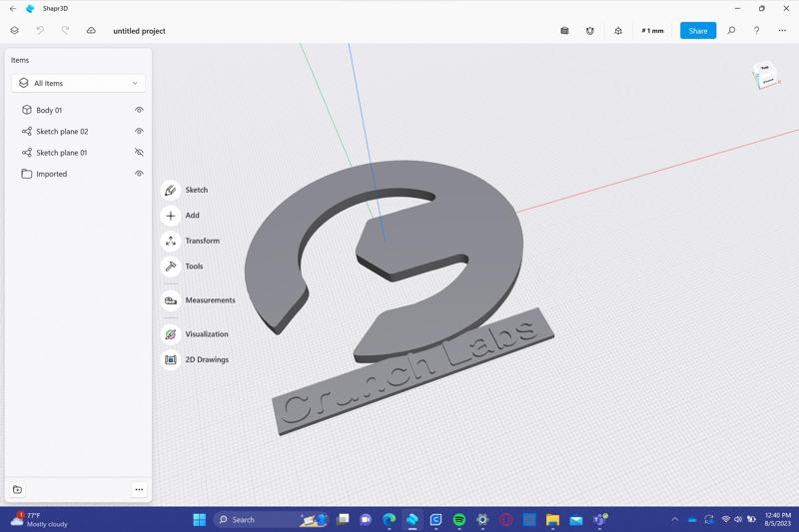Toggle visibility of Sketch plane 02
Screen dimensions: 799x532
pos(139,132)
